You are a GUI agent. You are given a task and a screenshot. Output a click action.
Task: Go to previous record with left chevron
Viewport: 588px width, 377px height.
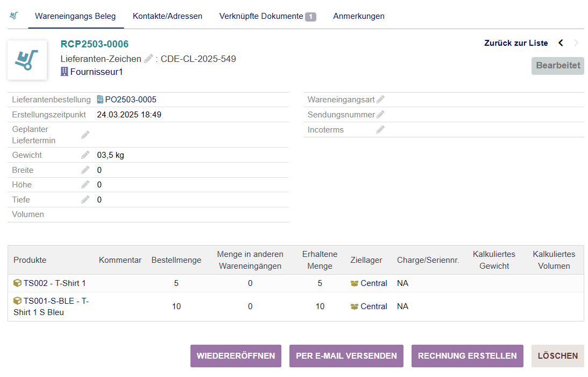tap(561, 43)
